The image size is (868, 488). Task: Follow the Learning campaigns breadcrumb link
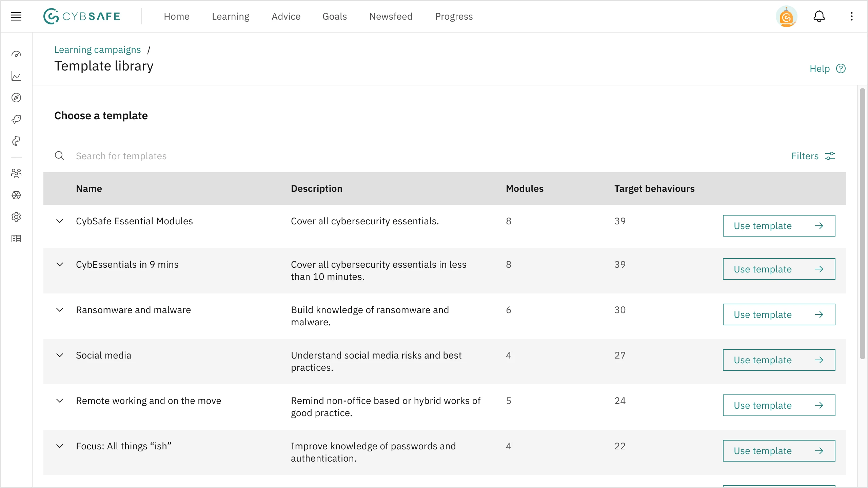coord(98,50)
